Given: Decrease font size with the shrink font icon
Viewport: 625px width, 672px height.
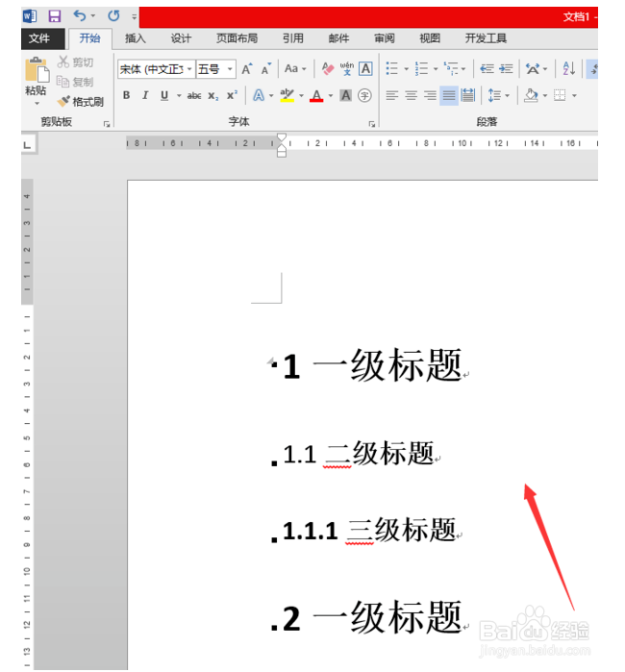Looking at the screenshot, I should pyautogui.click(x=265, y=69).
